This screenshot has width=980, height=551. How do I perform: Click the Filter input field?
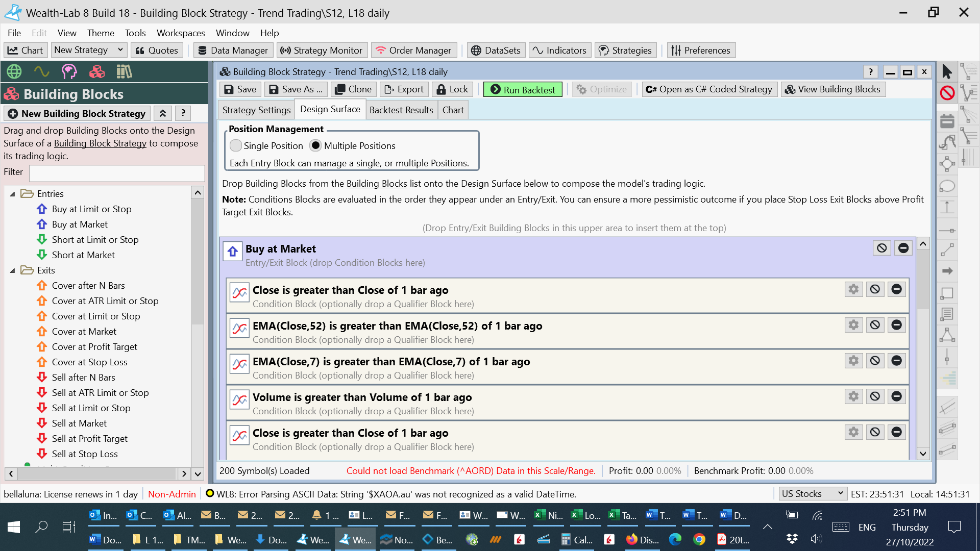[117, 172]
